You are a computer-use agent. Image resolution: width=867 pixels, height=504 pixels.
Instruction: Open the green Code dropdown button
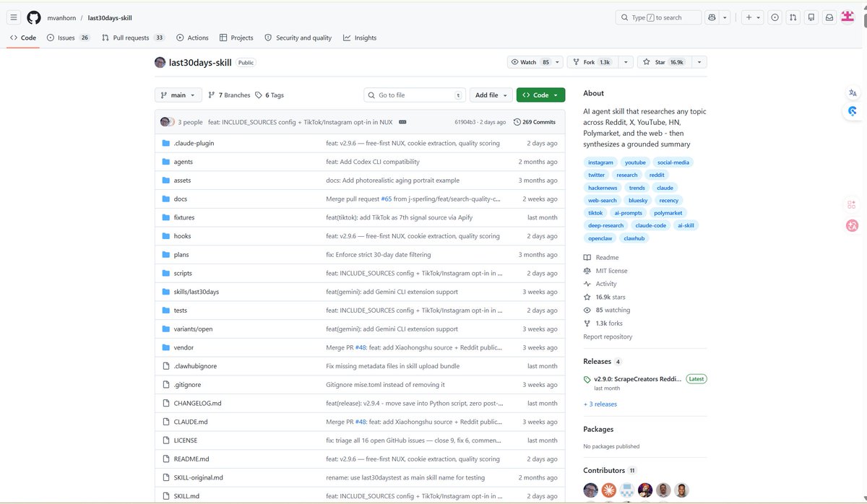pyautogui.click(x=540, y=95)
